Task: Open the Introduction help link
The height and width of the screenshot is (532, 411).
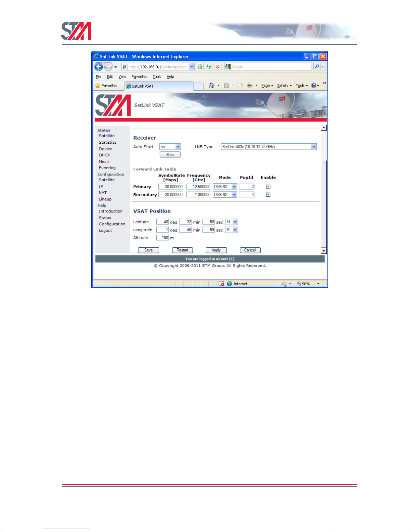Action: click(111, 211)
